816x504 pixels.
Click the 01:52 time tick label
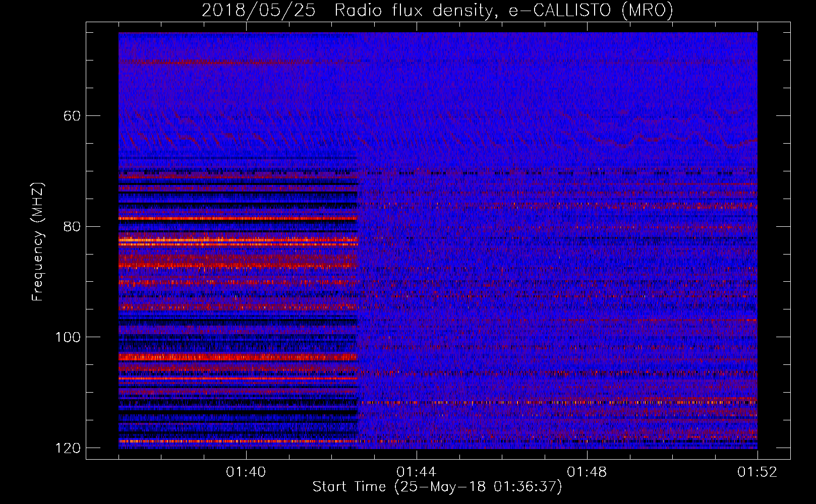(x=757, y=472)
